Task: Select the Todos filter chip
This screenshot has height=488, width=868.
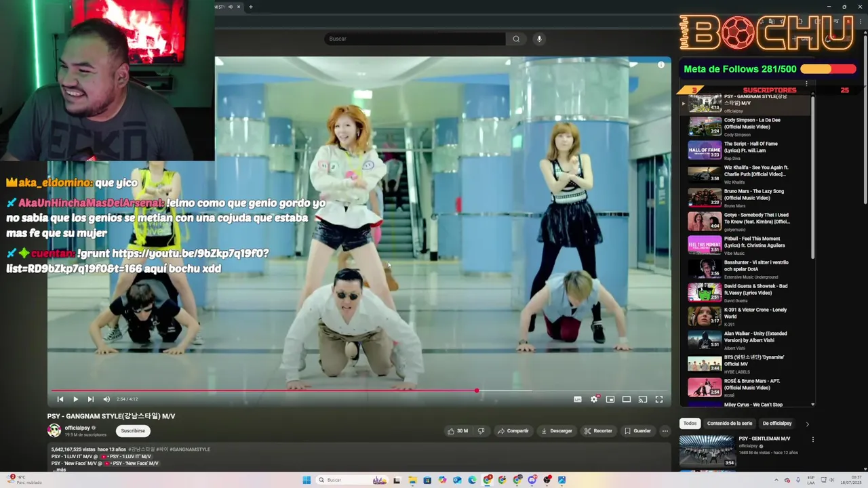Action: 690,424
